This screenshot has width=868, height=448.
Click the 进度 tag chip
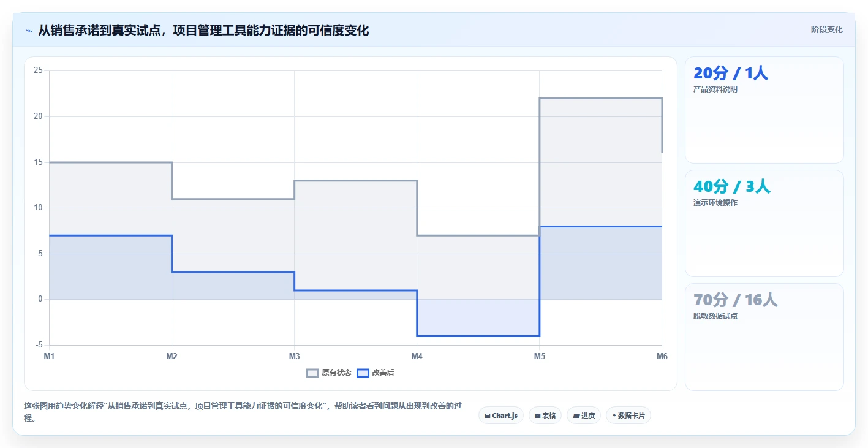point(584,416)
